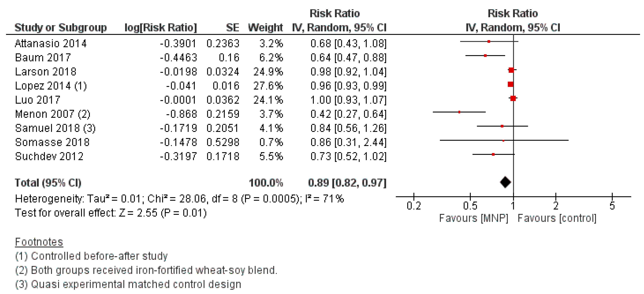Click the Favours [MNP] axis label
Screen dimensions: 644x294
tap(474, 218)
